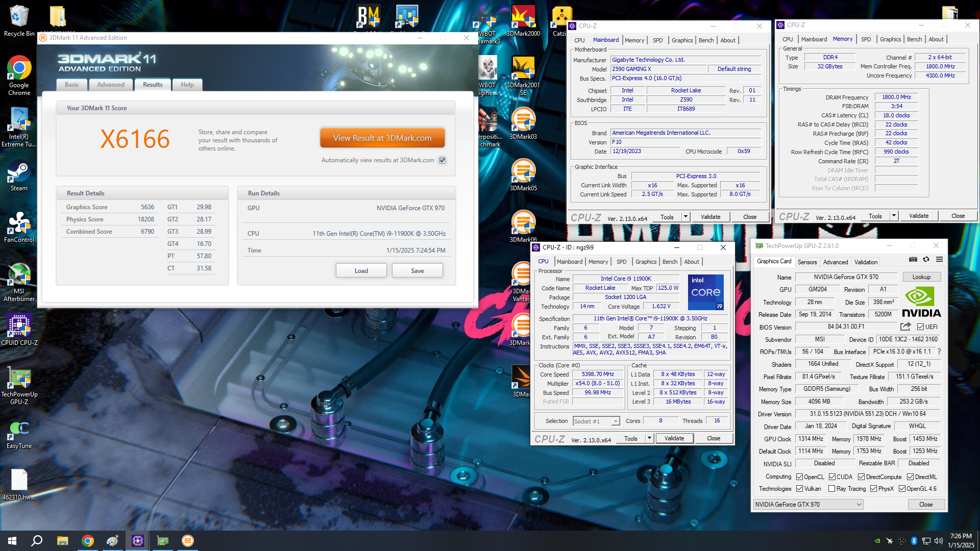
Task: Open CPUID CPU-Z desktop shortcut
Action: tap(19, 330)
